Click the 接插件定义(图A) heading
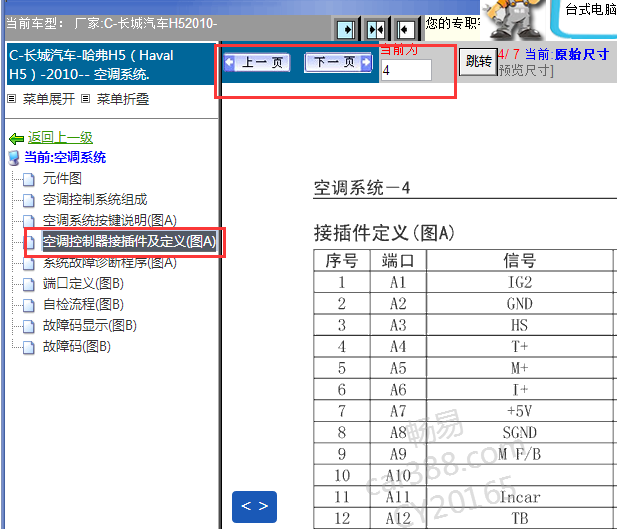The image size is (617, 529). [384, 233]
